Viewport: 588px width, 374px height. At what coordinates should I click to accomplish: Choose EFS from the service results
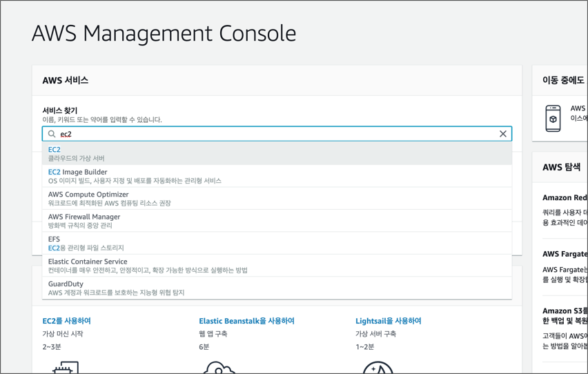pos(277,243)
